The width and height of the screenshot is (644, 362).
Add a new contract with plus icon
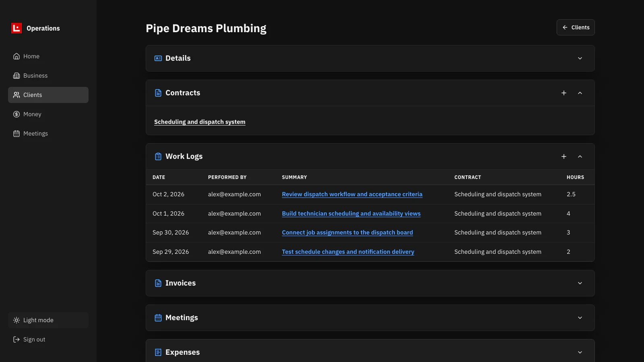[564, 93]
